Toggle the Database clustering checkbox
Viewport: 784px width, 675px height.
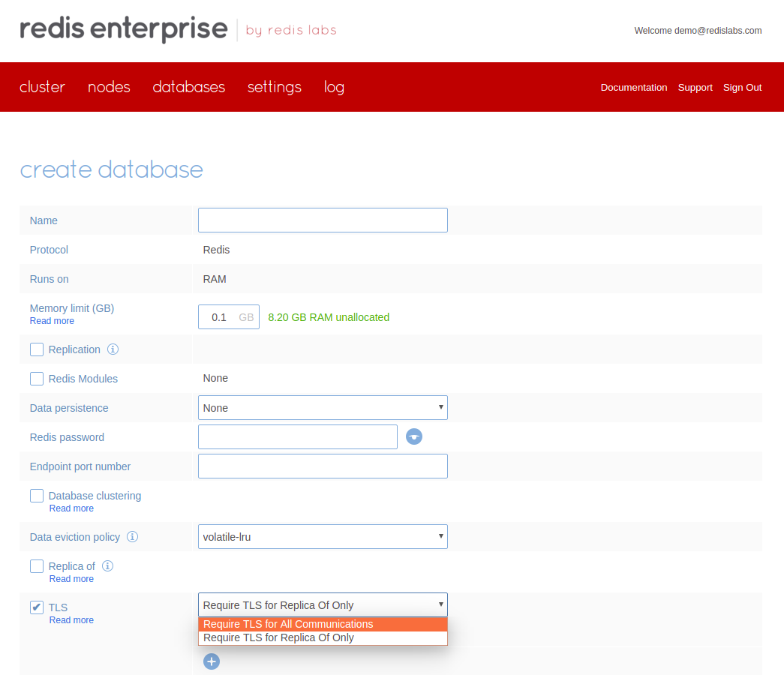tap(37, 496)
